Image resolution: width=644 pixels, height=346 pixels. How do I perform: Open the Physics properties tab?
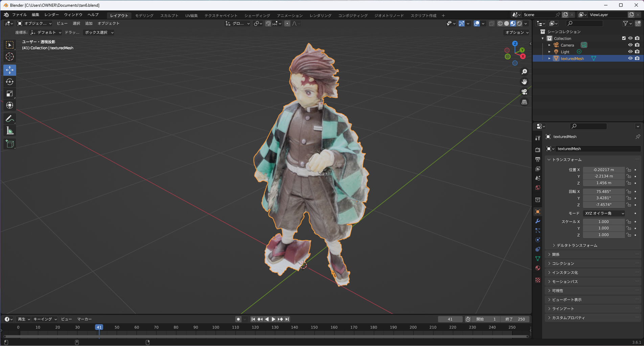click(x=538, y=240)
